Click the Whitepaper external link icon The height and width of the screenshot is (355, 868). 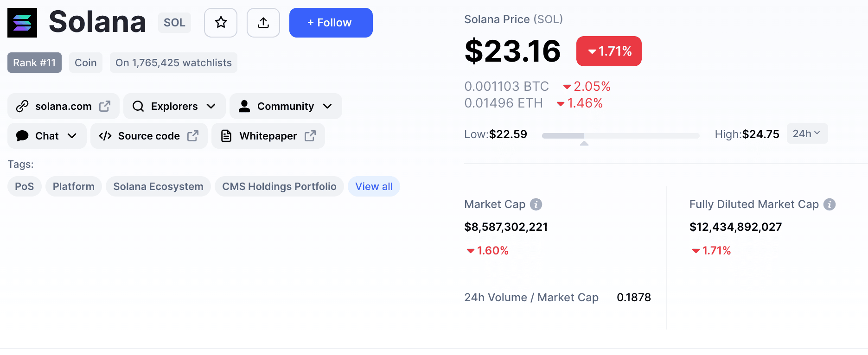click(x=310, y=136)
